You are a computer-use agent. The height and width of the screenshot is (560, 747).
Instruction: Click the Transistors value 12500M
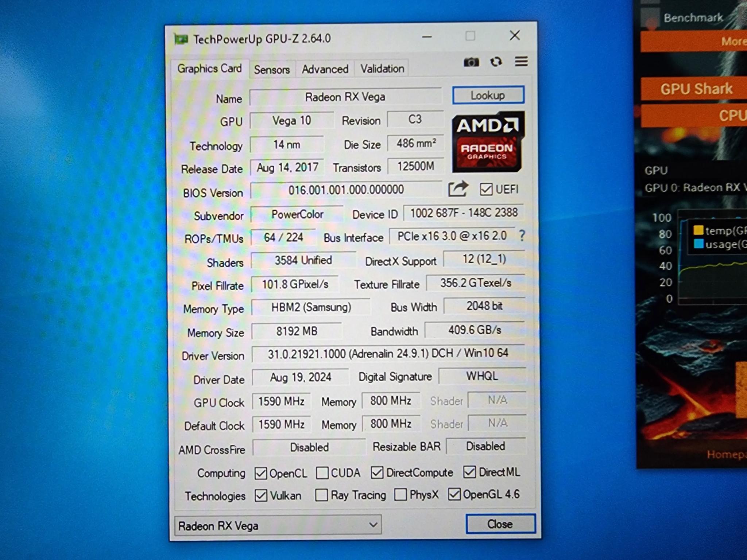pos(416,166)
